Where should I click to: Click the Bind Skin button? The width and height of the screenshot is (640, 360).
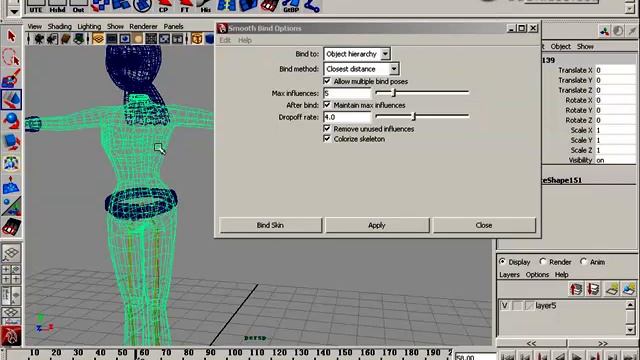click(x=270, y=225)
